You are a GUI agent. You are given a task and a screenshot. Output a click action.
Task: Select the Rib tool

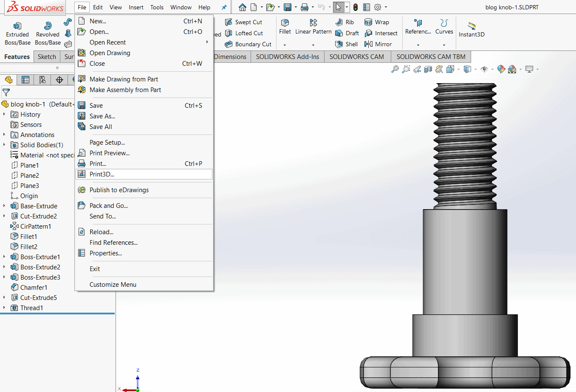tap(344, 22)
